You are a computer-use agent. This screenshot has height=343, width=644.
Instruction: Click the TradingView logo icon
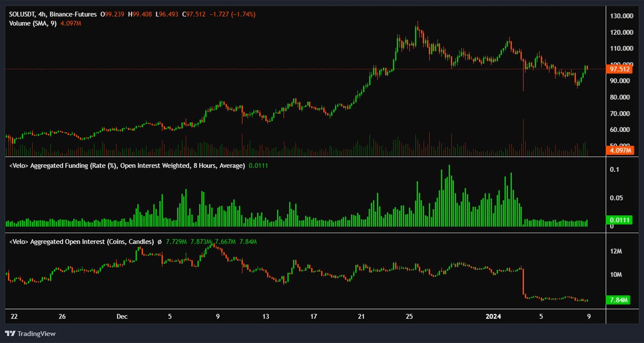(10, 334)
